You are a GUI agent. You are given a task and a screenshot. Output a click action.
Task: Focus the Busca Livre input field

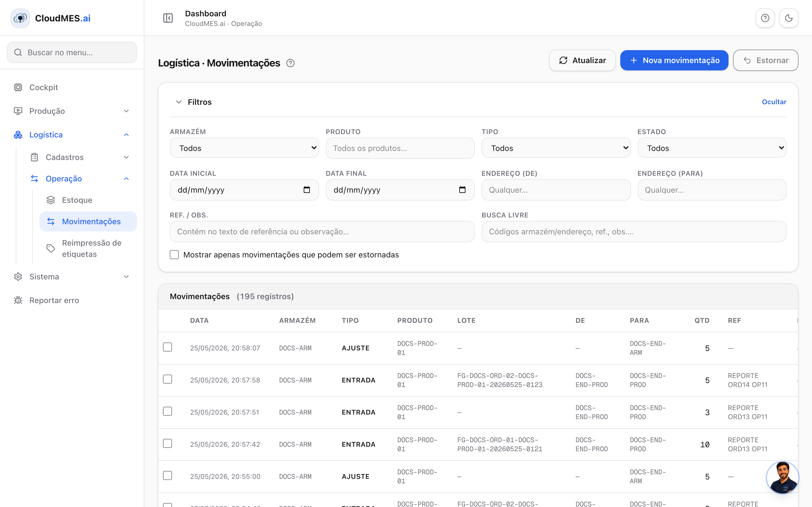[634, 232]
